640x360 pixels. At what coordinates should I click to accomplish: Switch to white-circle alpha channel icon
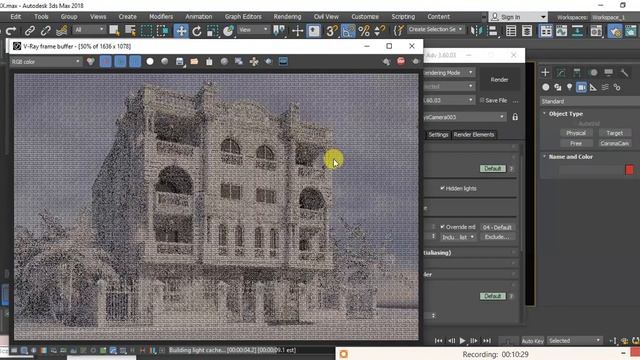[150, 62]
